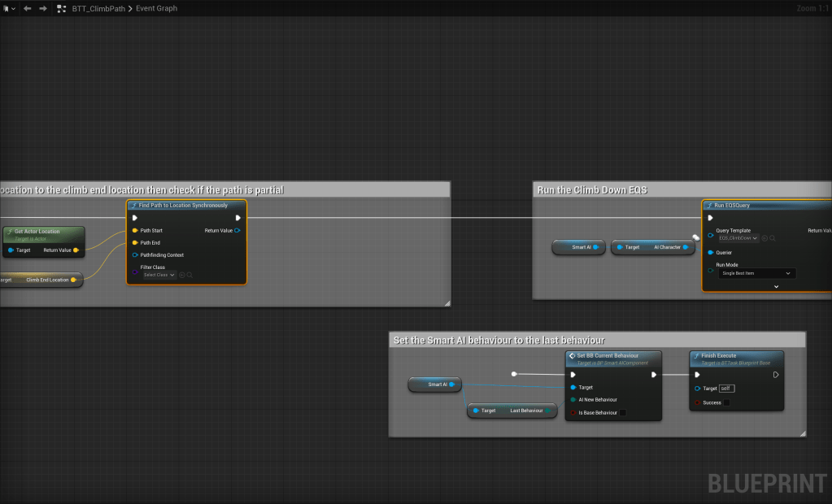Click the forward navigation arrow
This screenshot has height=504, width=832.
pos(43,8)
